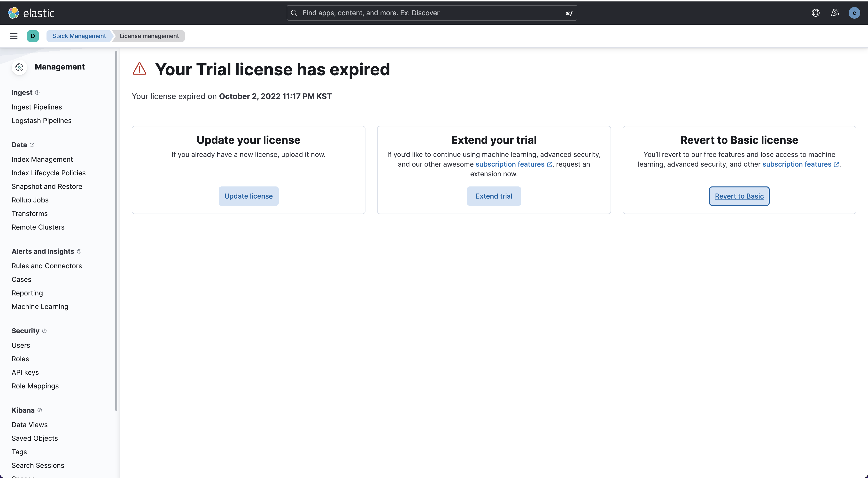Image resolution: width=868 pixels, height=478 pixels.
Task: Click the Management gear icon
Action: (x=20, y=67)
